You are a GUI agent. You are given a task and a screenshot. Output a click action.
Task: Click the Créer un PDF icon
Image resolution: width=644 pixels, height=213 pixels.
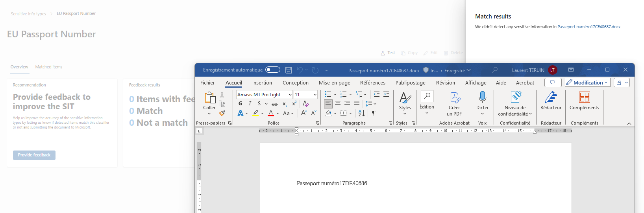454,98
